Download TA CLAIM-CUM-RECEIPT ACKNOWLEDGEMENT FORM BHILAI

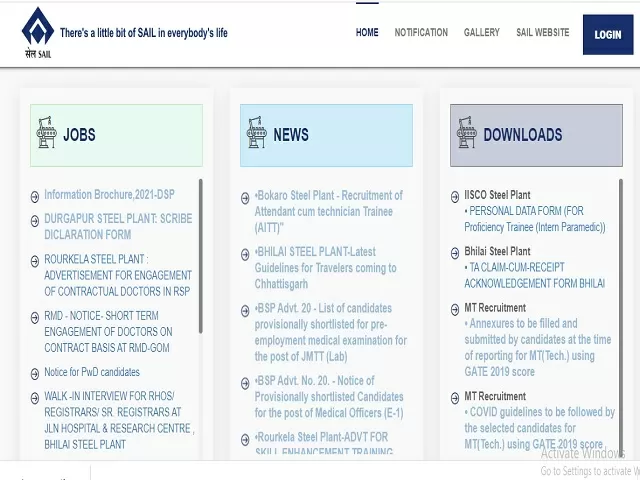coord(535,275)
